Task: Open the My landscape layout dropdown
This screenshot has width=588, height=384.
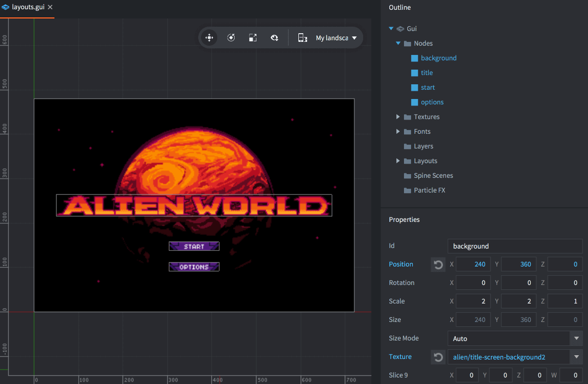Action: point(336,38)
